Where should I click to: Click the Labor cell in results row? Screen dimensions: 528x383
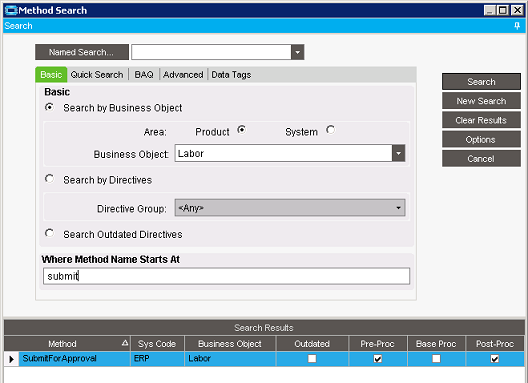230,359
